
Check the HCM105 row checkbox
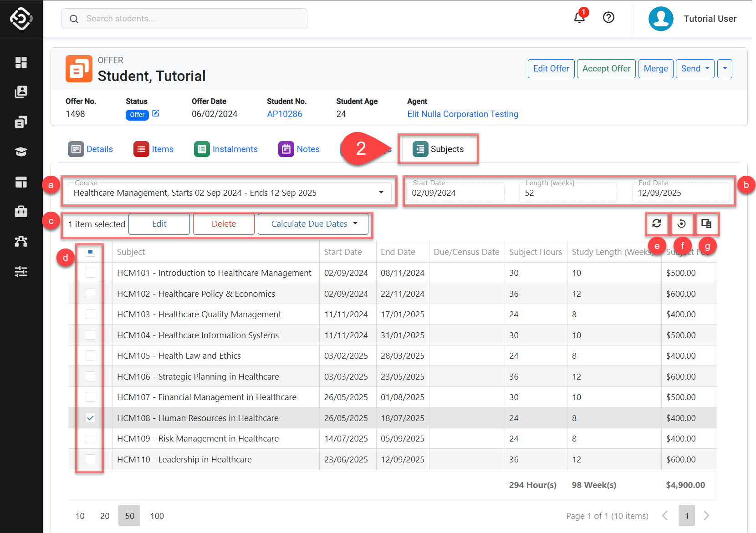[90, 355]
